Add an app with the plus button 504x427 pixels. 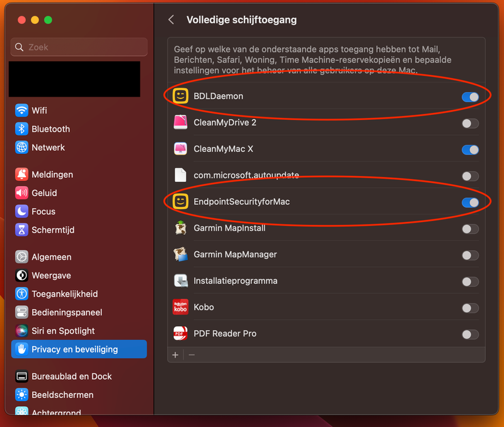pos(176,354)
